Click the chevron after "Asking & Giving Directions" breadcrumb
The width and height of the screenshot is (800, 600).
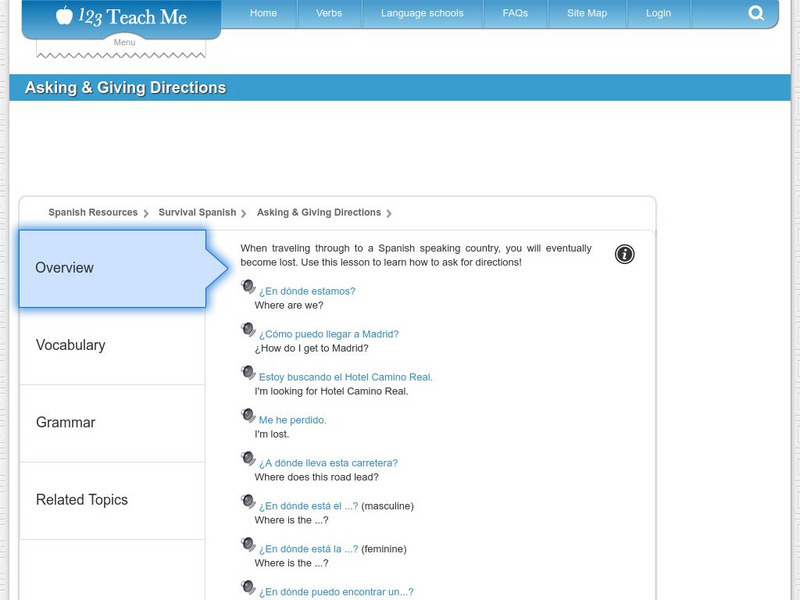pyautogui.click(x=392, y=212)
